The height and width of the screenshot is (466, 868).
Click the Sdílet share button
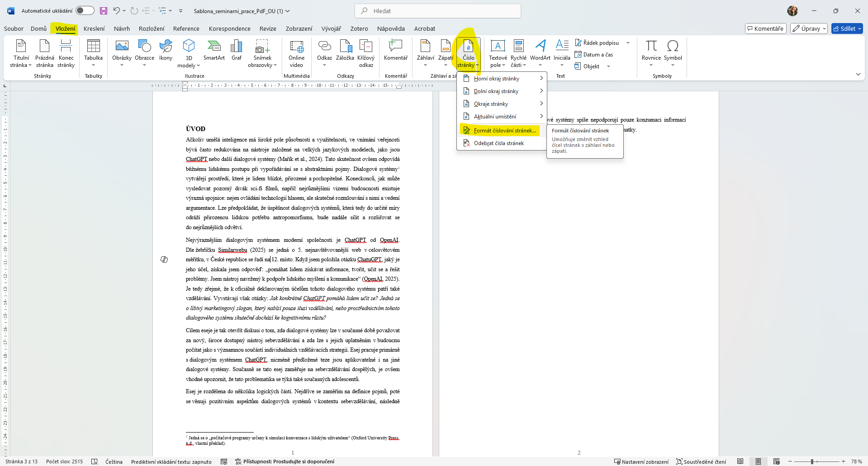[x=847, y=28]
